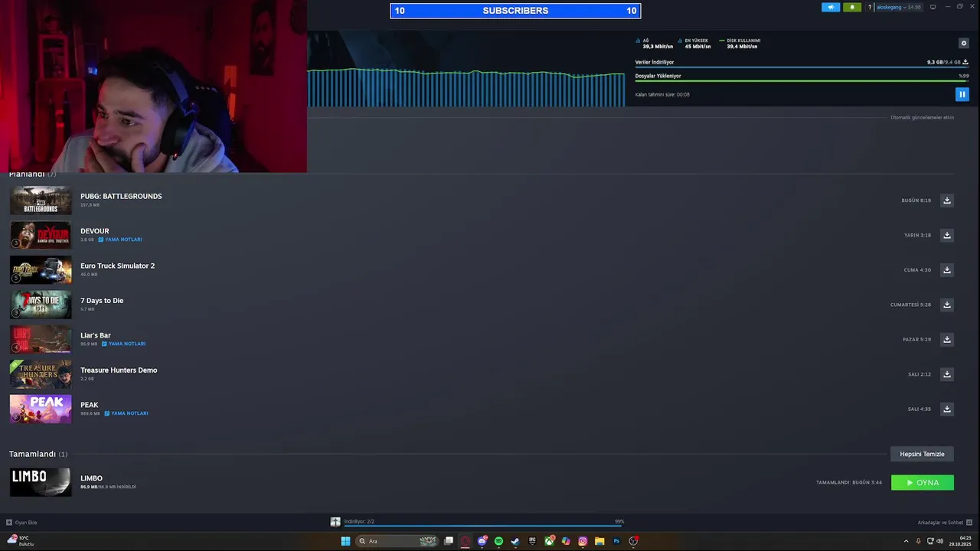The height and width of the screenshot is (551, 980).
Task: Select the Euro Truck Simulator 2 thumbnail
Action: coord(41,270)
